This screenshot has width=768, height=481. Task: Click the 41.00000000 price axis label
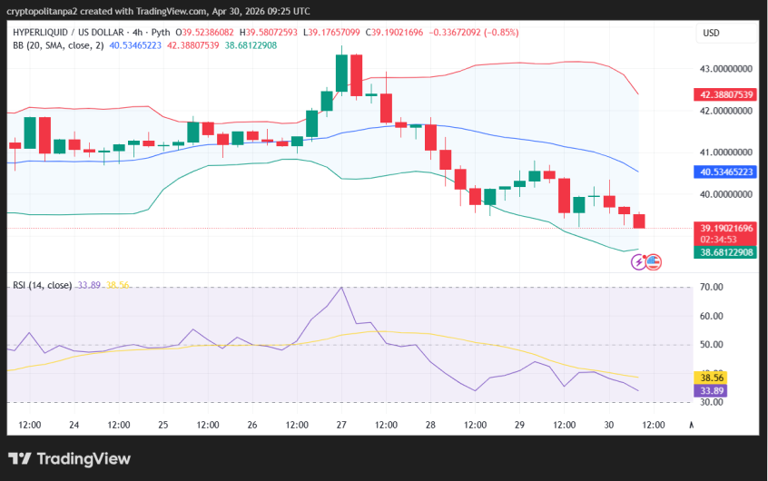726,153
